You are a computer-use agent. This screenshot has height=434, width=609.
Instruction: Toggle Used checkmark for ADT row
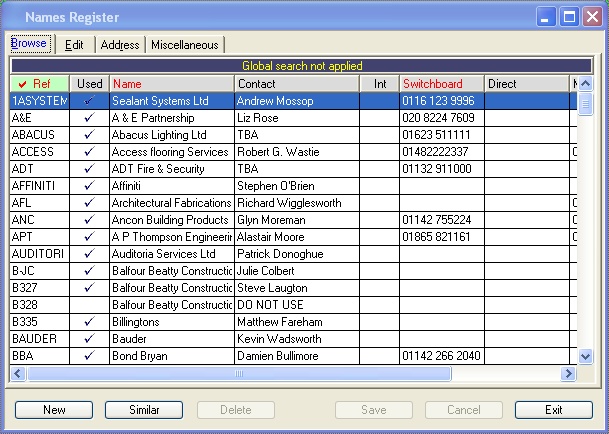click(90, 169)
